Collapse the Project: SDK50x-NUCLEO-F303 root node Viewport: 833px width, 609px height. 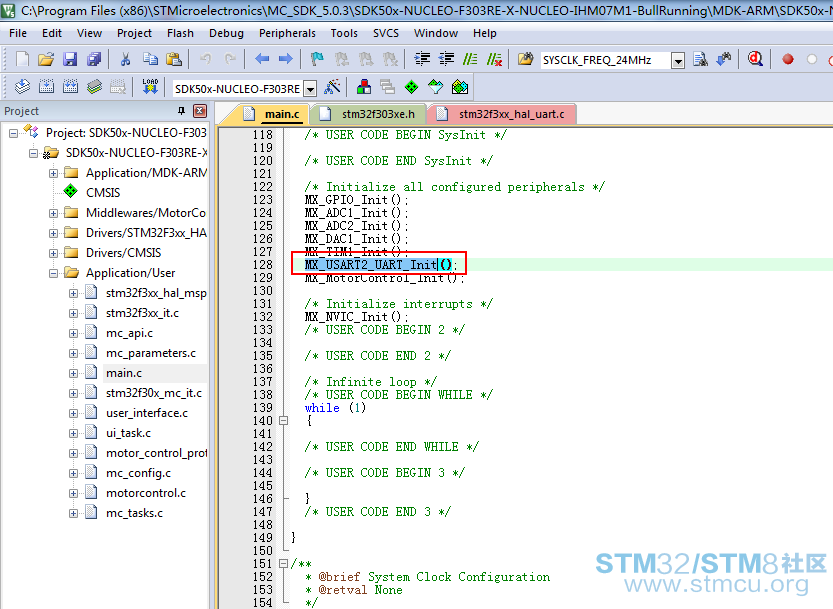(x=13, y=133)
